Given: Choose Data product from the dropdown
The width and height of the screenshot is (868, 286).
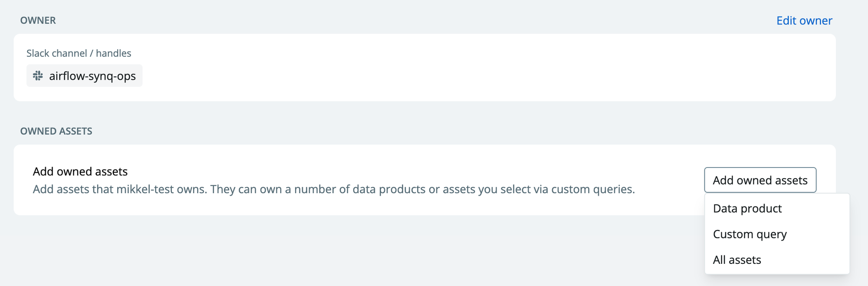Looking at the screenshot, I should point(747,208).
